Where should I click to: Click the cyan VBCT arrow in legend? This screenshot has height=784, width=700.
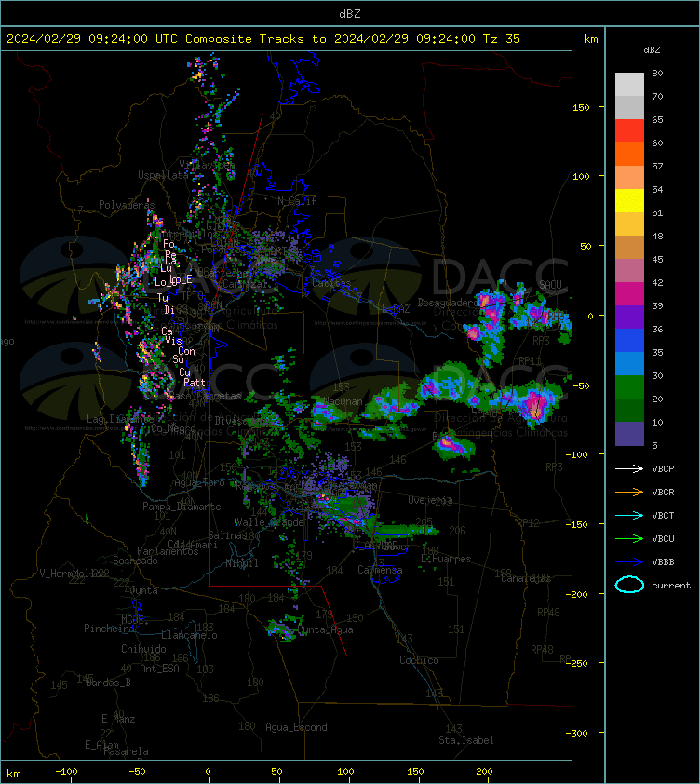(x=629, y=515)
